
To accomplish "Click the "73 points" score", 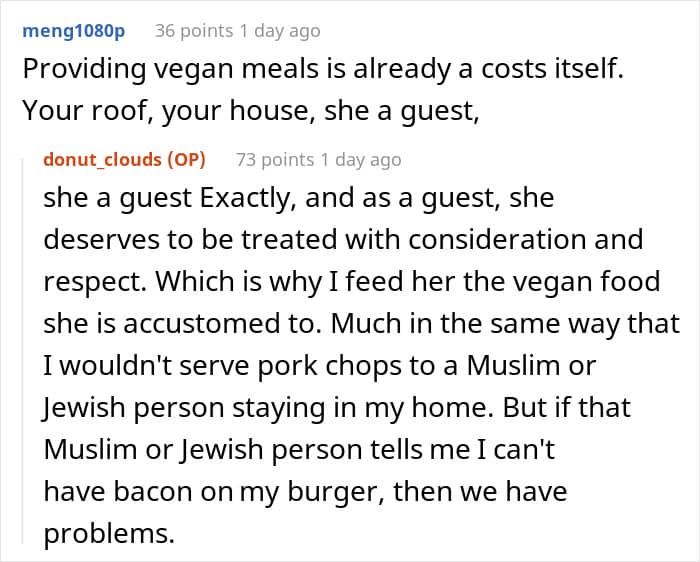I will tap(274, 159).
